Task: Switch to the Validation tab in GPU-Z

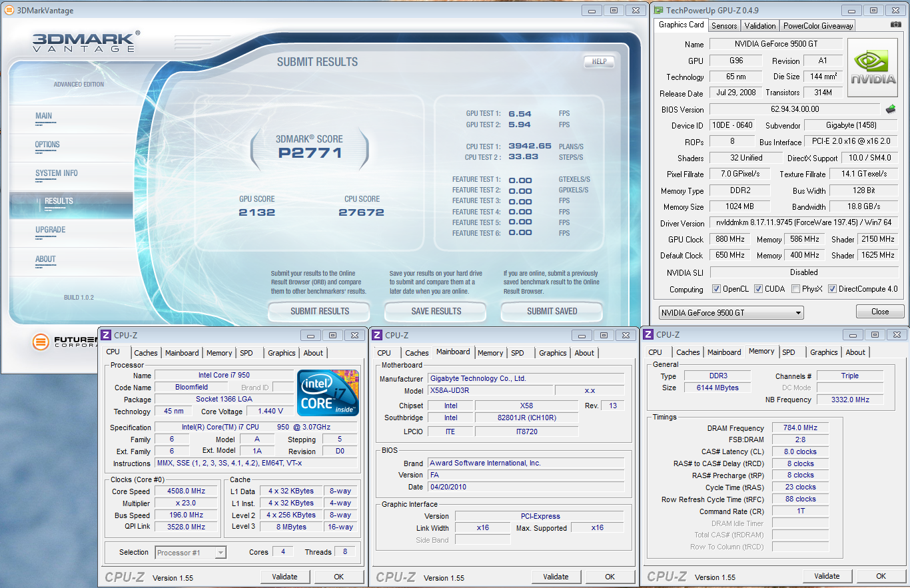Action: click(760, 26)
